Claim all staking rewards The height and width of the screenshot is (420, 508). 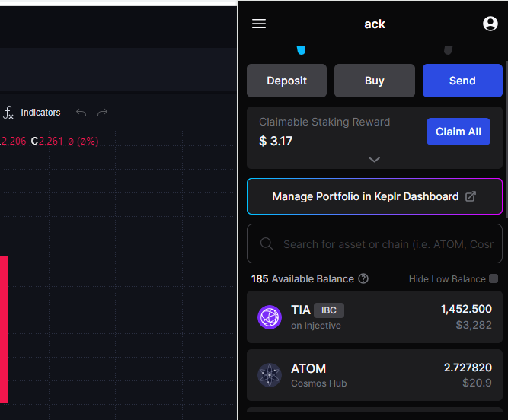click(458, 132)
